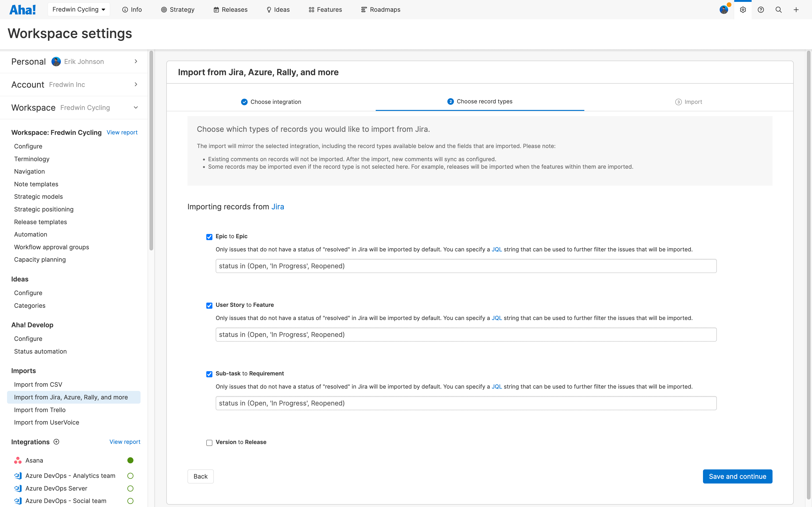812x507 pixels.
Task: Open Ideas Categories settings
Action: pyautogui.click(x=30, y=305)
